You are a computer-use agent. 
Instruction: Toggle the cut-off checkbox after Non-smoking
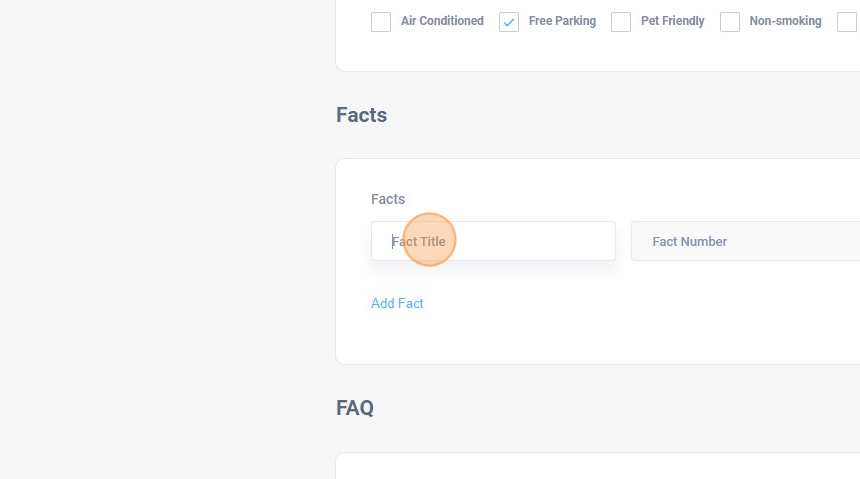point(847,22)
